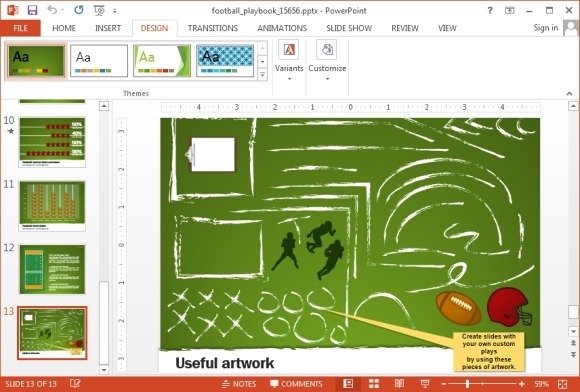Open the SLIDE SHOW tab
This screenshot has width=580, height=392.
[x=349, y=28]
